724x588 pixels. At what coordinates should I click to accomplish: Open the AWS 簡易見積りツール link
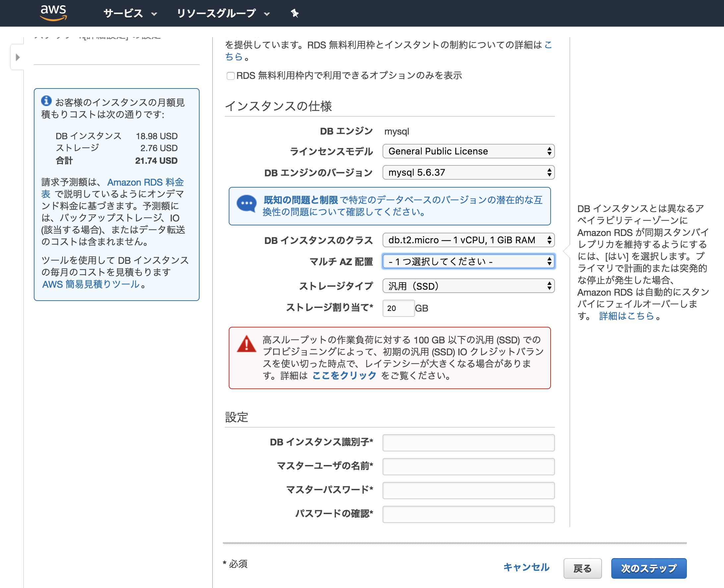[91, 284]
